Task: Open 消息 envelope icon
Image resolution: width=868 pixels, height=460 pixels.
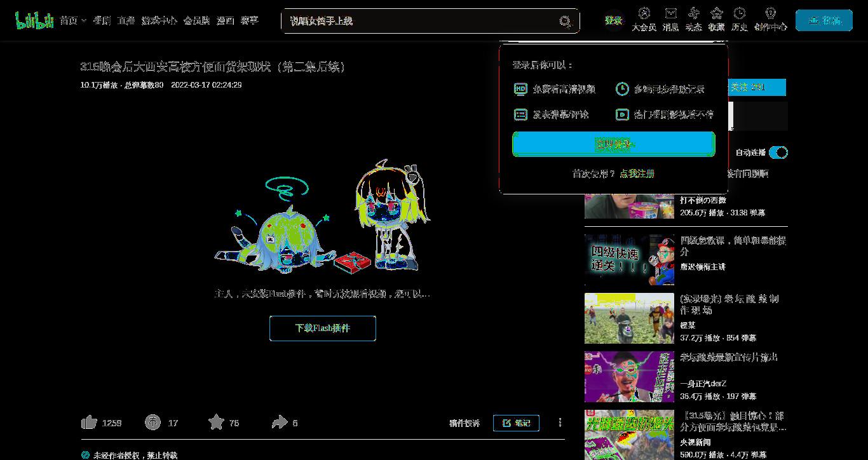Action: [x=670, y=13]
